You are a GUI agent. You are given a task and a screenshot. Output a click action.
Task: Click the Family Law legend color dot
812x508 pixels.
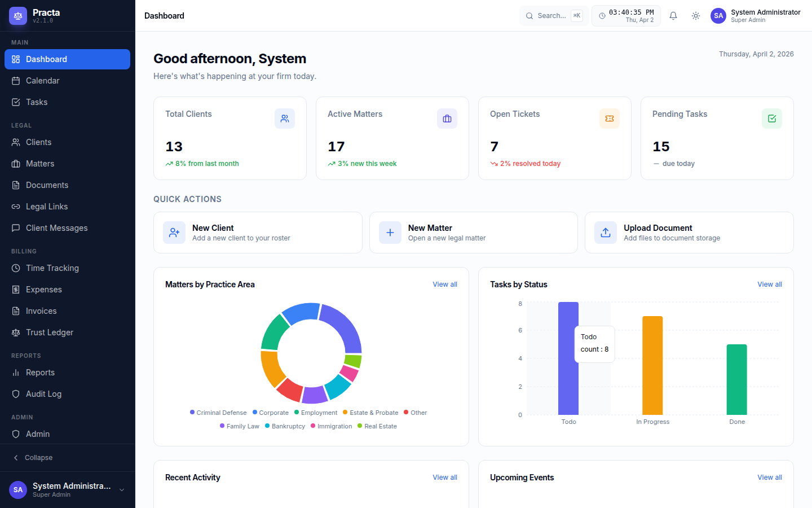coord(222,426)
